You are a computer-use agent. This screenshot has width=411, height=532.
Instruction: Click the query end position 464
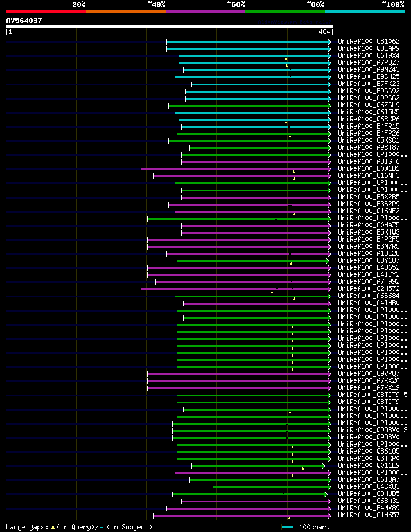[324, 31]
